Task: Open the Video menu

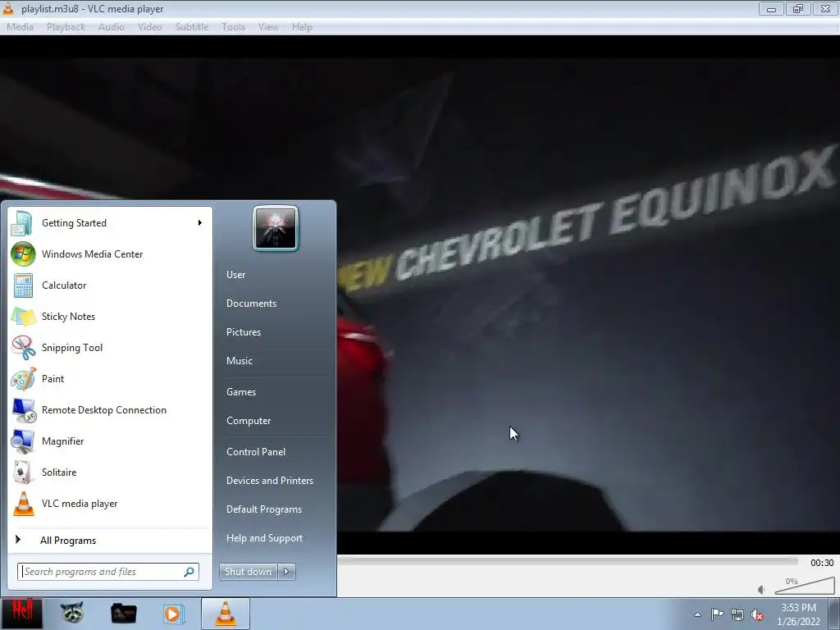Action: (x=149, y=27)
